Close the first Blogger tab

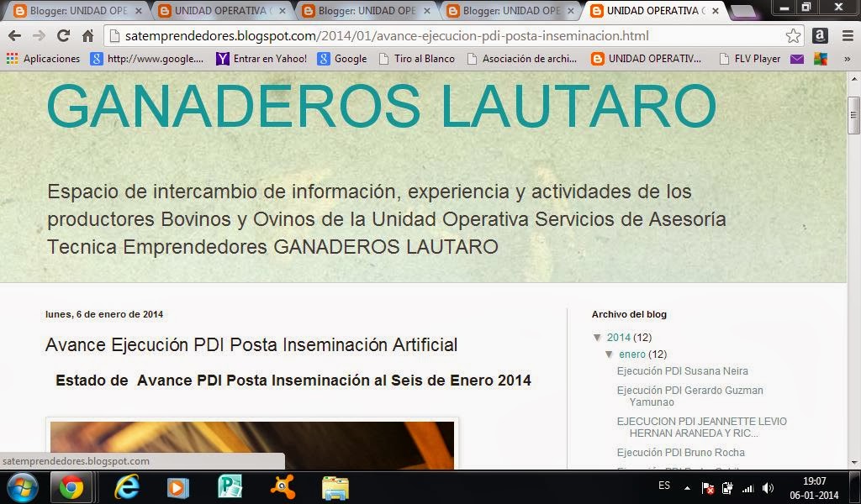click(x=138, y=10)
